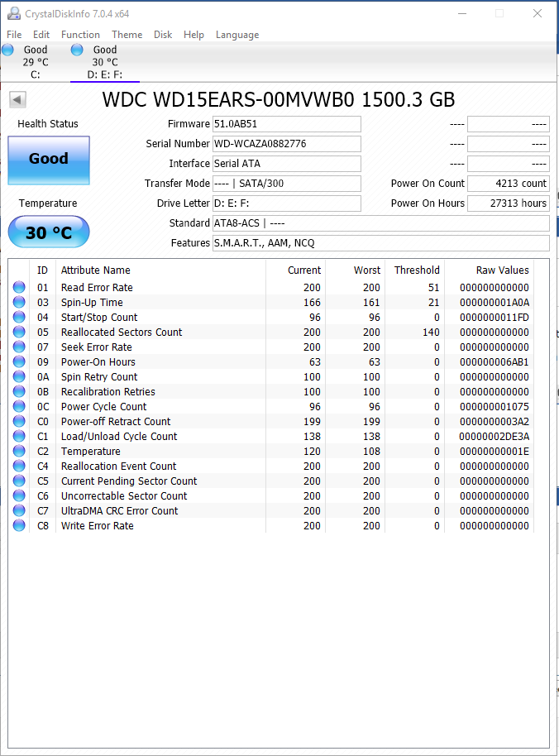Click the status orb for Reallocation Event Count
The width and height of the screenshot is (559, 756).
tap(19, 467)
